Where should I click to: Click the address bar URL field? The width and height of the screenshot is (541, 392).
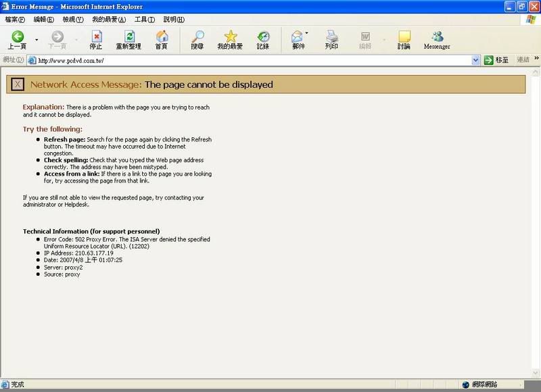pyautogui.click(x=254, y=60)
